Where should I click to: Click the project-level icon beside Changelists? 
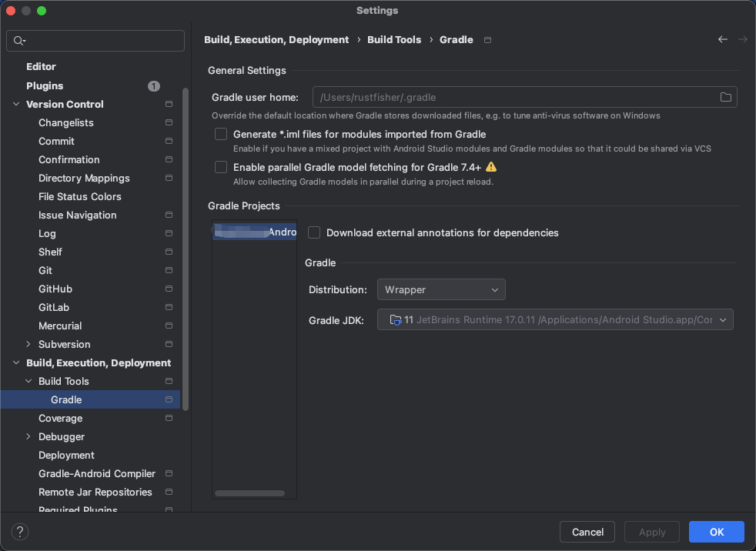click(169, 123)
